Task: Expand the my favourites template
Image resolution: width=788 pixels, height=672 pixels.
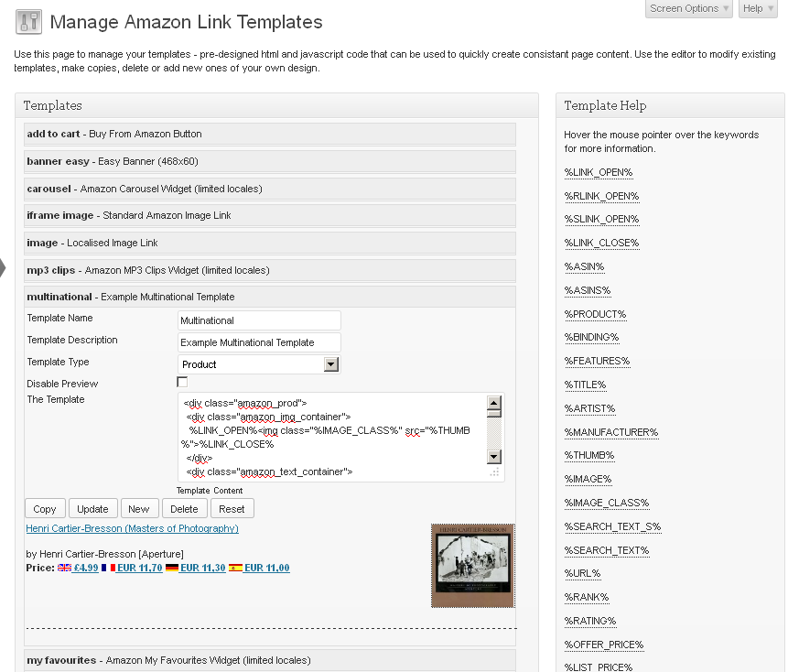Action: click(x=270, y=660)
